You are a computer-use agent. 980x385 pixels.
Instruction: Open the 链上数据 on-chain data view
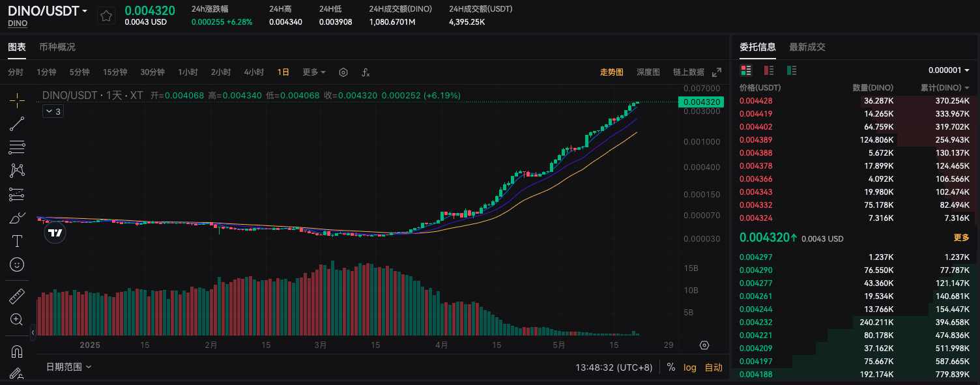689,72
